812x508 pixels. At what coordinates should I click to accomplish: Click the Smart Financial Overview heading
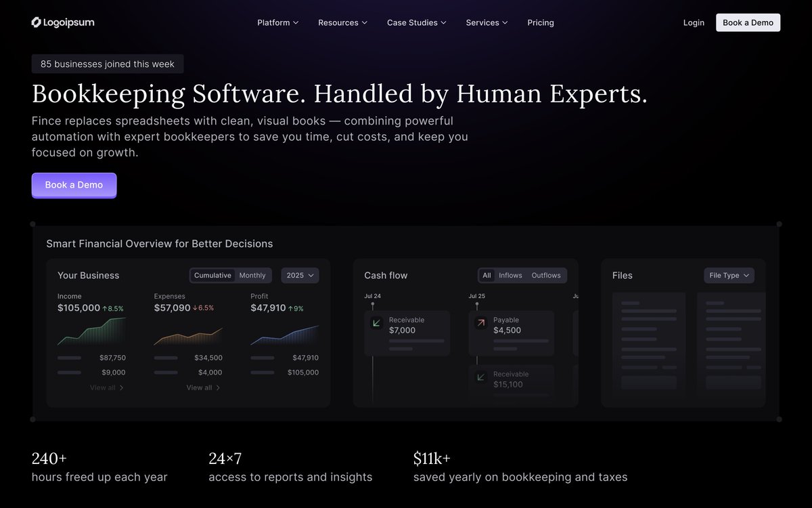(x=160, y=244)
